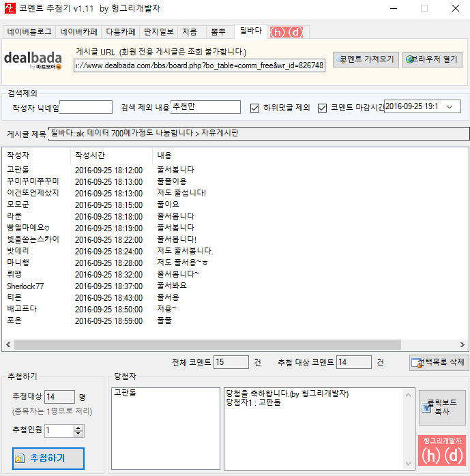Copy results with 클립보드 복사 button
The height and width of the screenshot is (476, 470).
point(442,407)
